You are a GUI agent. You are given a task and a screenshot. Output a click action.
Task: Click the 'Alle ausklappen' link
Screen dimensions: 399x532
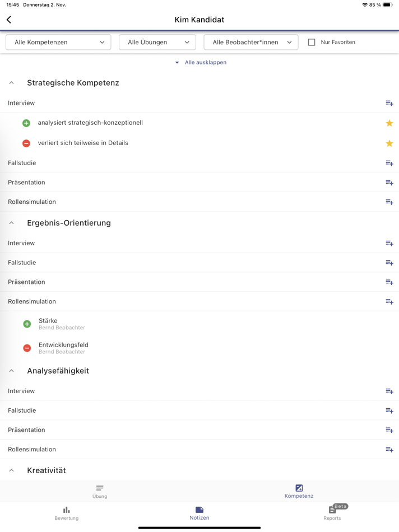[205, 62]
